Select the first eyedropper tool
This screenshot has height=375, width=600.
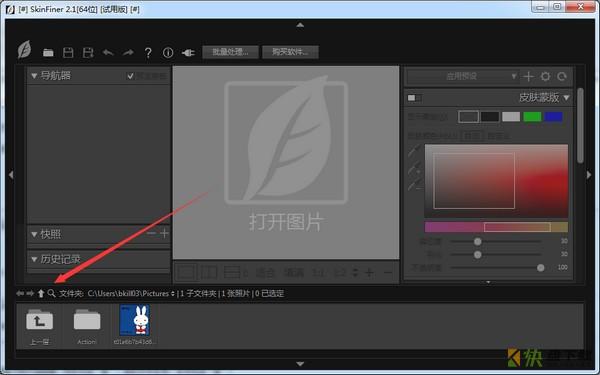(x=414, y=151)
